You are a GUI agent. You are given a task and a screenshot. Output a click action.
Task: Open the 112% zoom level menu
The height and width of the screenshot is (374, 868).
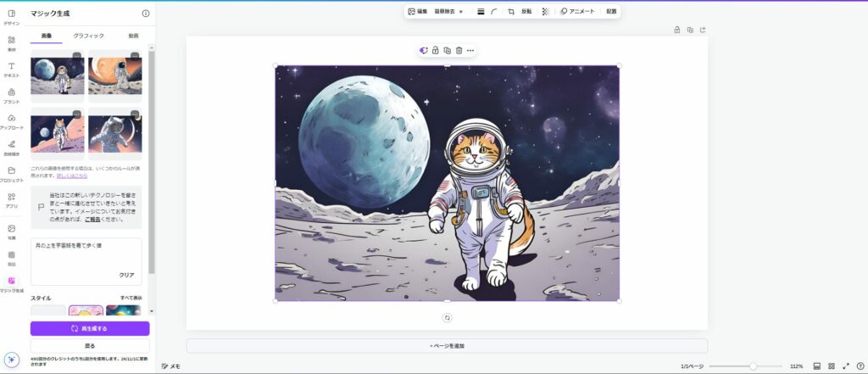point(797,366)
